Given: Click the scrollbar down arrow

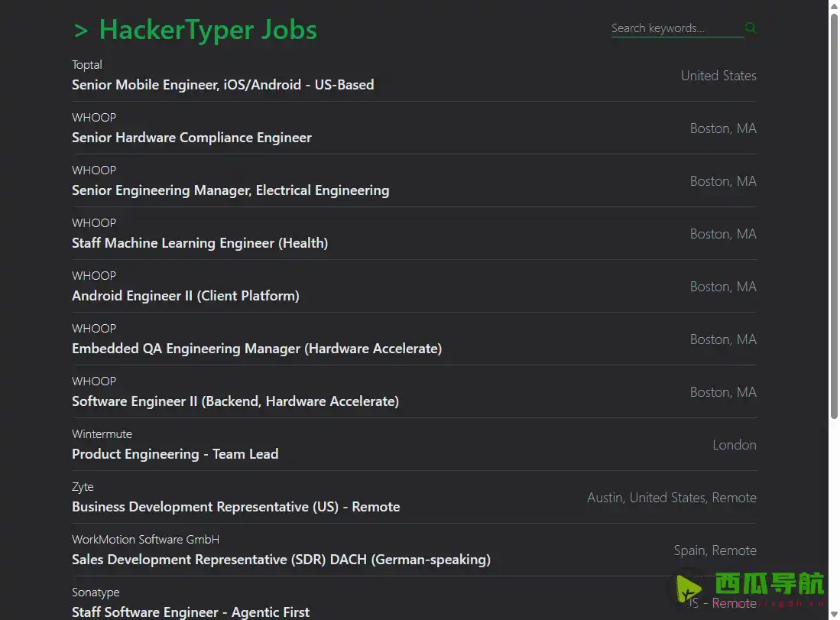Looking at the screenshot, I should click(x=834, y=615).
